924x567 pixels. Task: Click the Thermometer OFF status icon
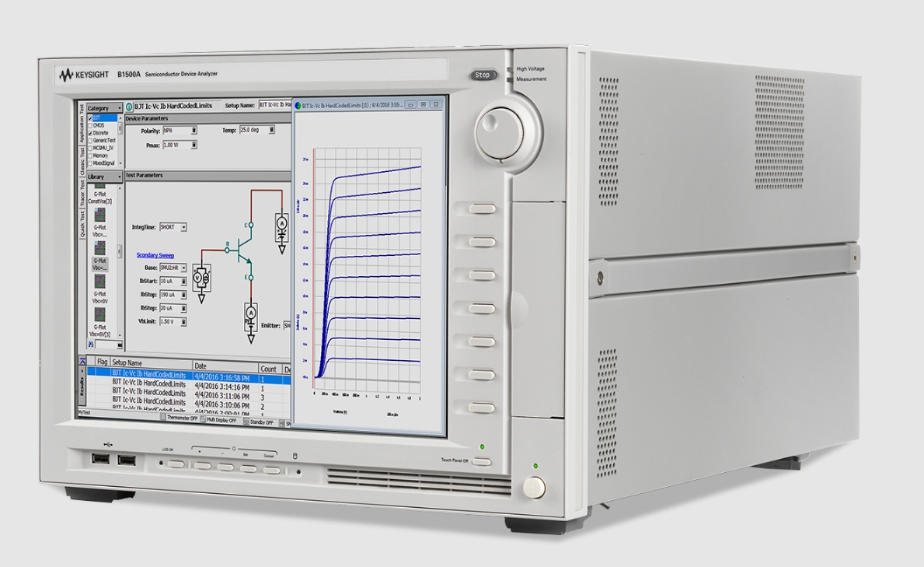(x=164, y=418)
